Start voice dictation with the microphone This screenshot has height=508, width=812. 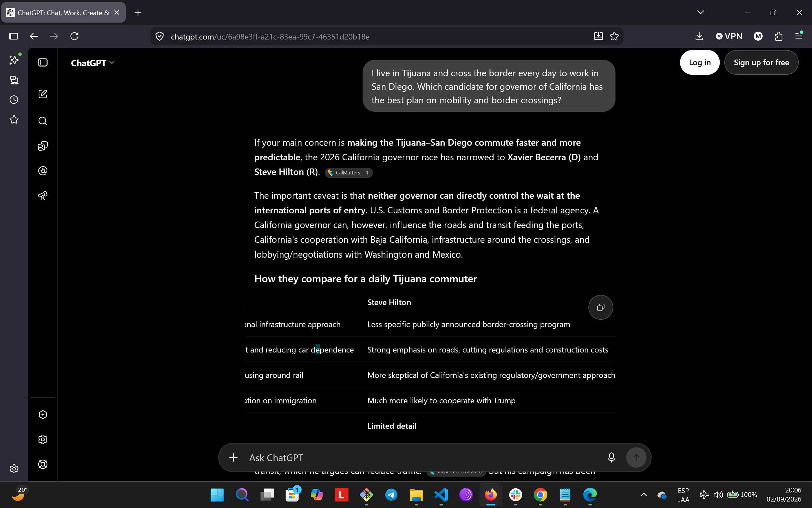(x=611, y=457)
